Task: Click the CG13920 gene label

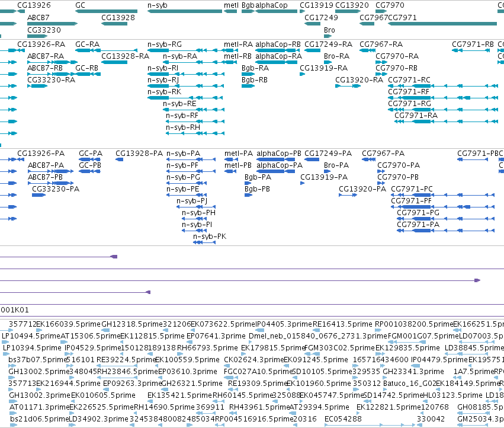Action: coord(352,5)
